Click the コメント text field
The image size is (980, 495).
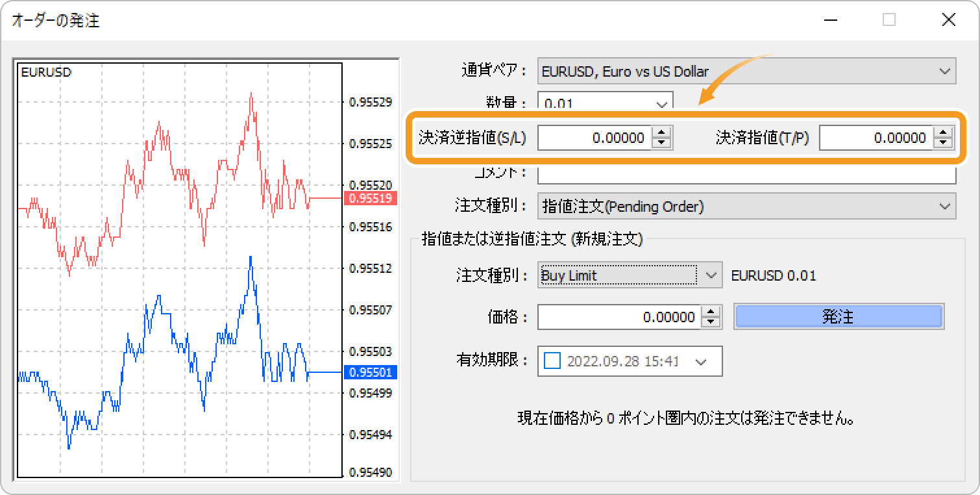tap(746, 174)
